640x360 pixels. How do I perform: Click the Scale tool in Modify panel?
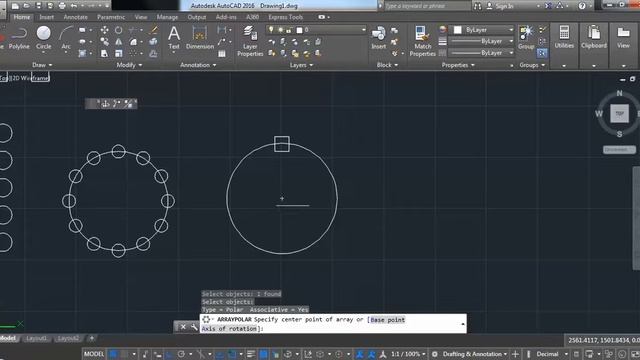[x=118, y=53]
